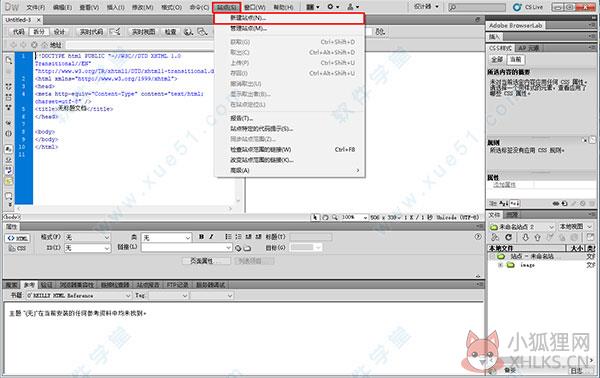Click the 标题(T) title input field
Screen dimensions: 600x378
pyautogui.click(x=311, y=237)
